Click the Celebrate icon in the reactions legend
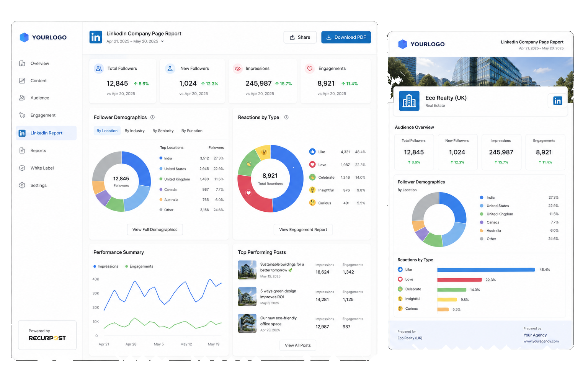This screenshot has width=588, height=392. pos(312,177)
